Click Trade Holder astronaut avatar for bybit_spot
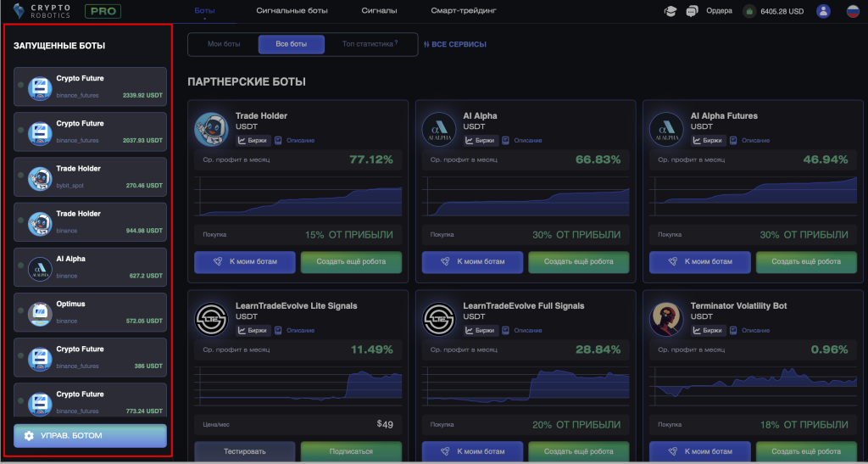 (40, 179)
